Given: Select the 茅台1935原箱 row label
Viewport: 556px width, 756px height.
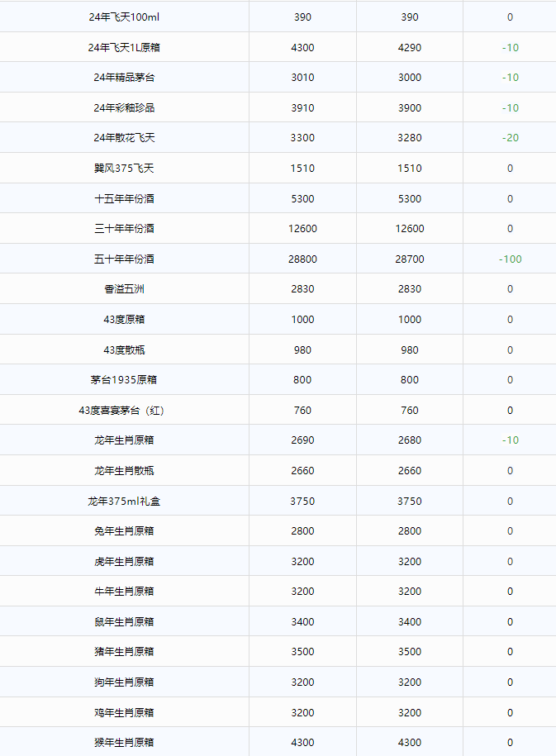Looking at the screenshot, I should (124, 380).
